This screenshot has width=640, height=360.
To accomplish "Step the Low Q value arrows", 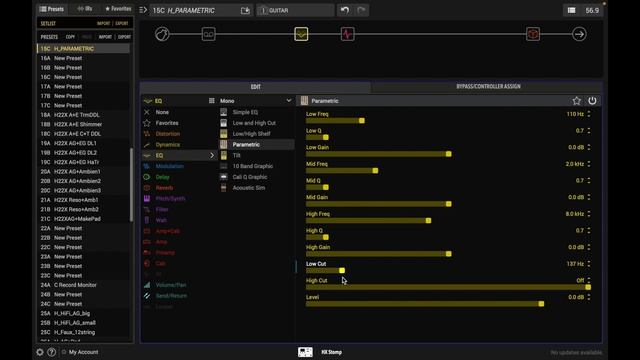I will point(589,131).
